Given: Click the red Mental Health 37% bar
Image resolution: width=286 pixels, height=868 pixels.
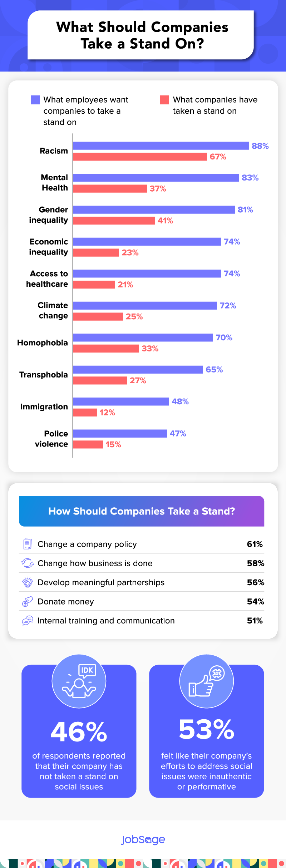Looking at the screenshot, I should pyautogui.click(x=110, y=189).
